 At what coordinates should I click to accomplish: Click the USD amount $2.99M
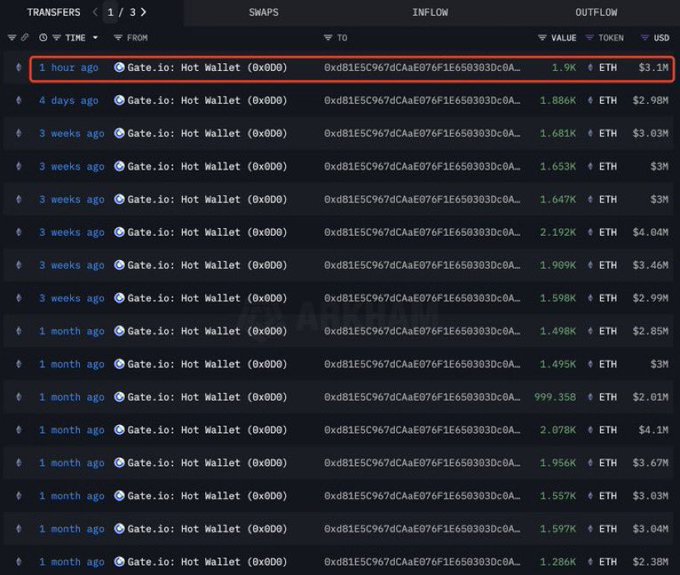click(x=650, y=298)
